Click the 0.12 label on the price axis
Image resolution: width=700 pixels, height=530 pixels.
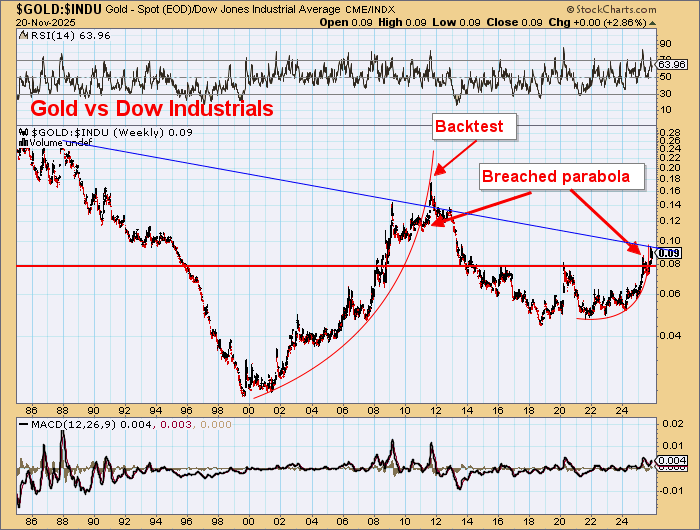669,221
